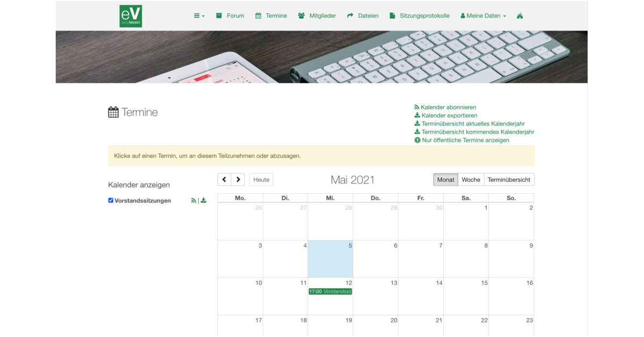Open the Forum page
644x337 pixels.
(x=230, y=16)
